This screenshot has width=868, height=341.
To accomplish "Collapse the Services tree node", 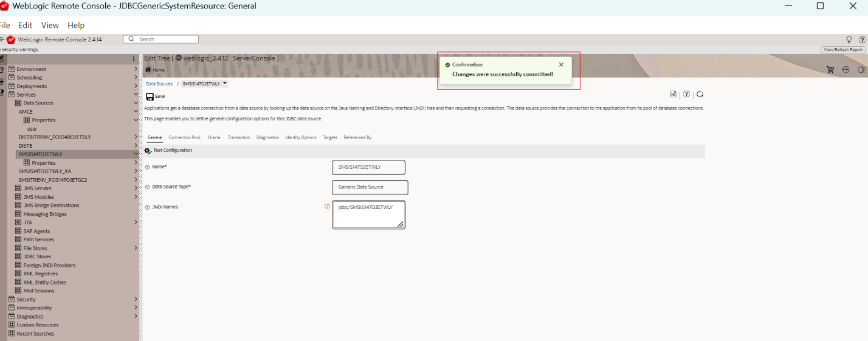I will point(136,95).
